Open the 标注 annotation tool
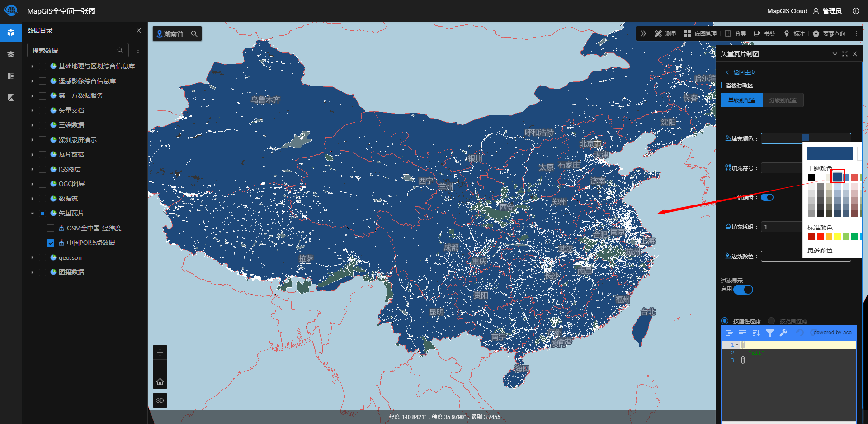The width and height of the screenshot is (868, 424). pyautogui.click(x=794, y=33)
